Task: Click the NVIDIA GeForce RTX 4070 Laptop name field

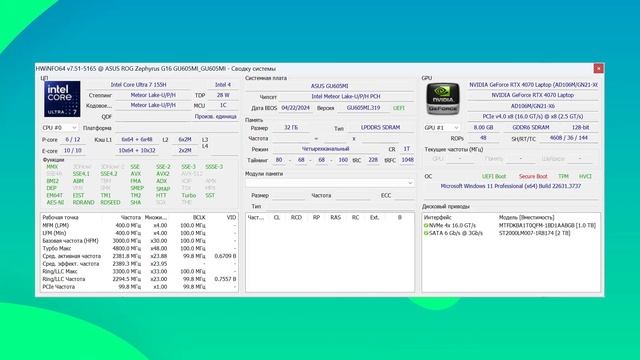Action: (532, 95)
